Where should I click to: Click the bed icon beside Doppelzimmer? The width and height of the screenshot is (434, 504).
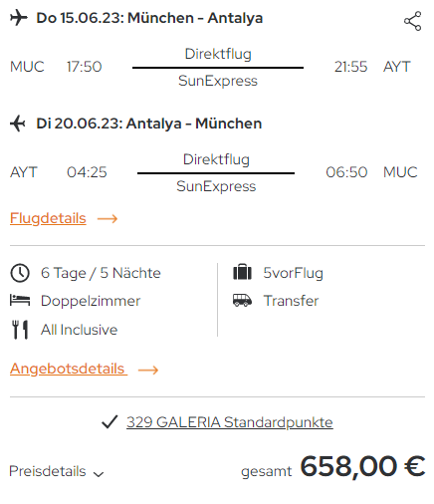coord(20,300)
